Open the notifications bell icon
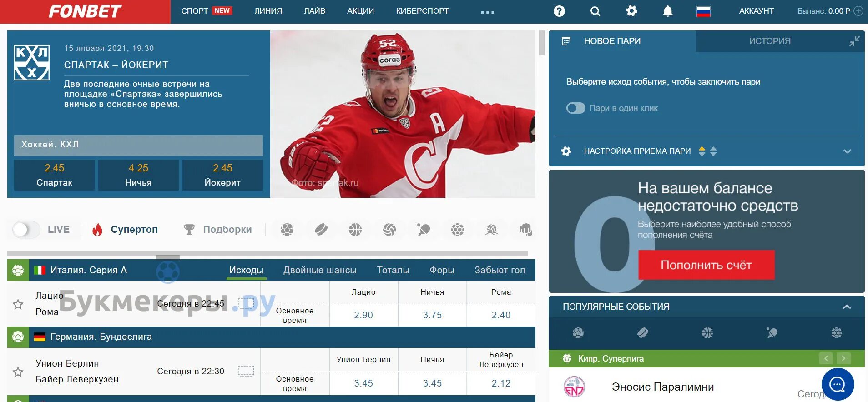 [667, 11]
